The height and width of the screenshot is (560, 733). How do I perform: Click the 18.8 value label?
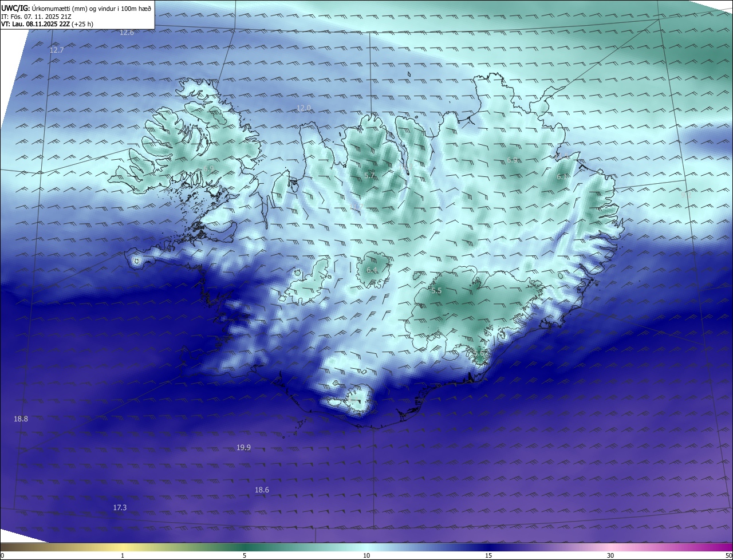[21, 419]
